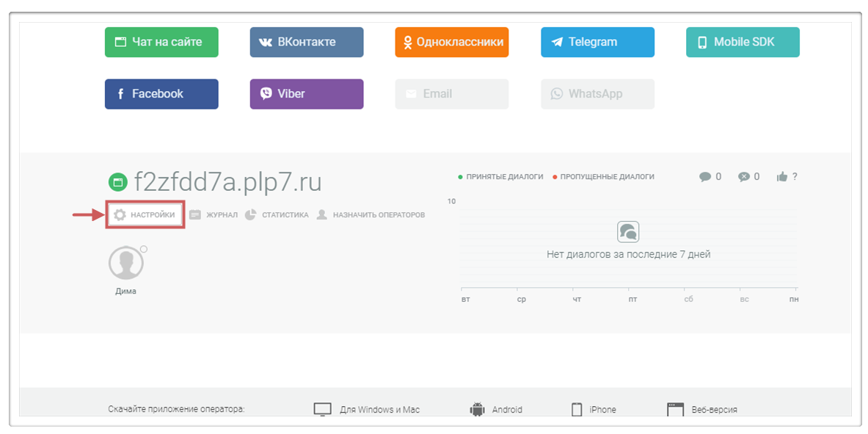Add the Чат на сайте channel
This screenshot has height=434, width=868.
pyautogui.click(x=161, y=43)
